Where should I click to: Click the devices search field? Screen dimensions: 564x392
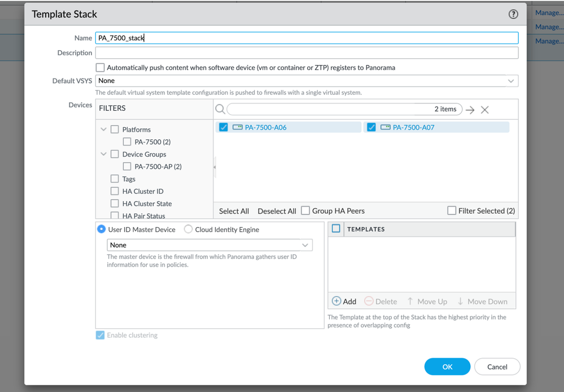tap(344, 109)
